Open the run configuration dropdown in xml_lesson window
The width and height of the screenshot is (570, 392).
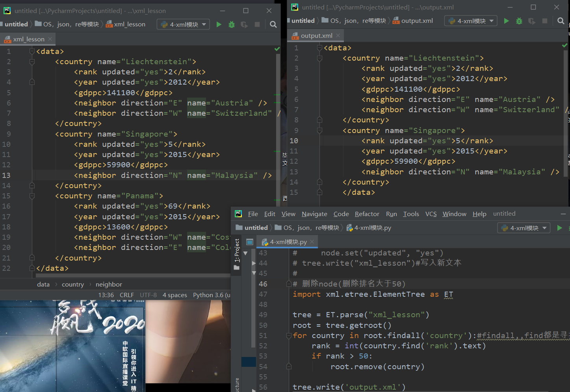point(184,24)
